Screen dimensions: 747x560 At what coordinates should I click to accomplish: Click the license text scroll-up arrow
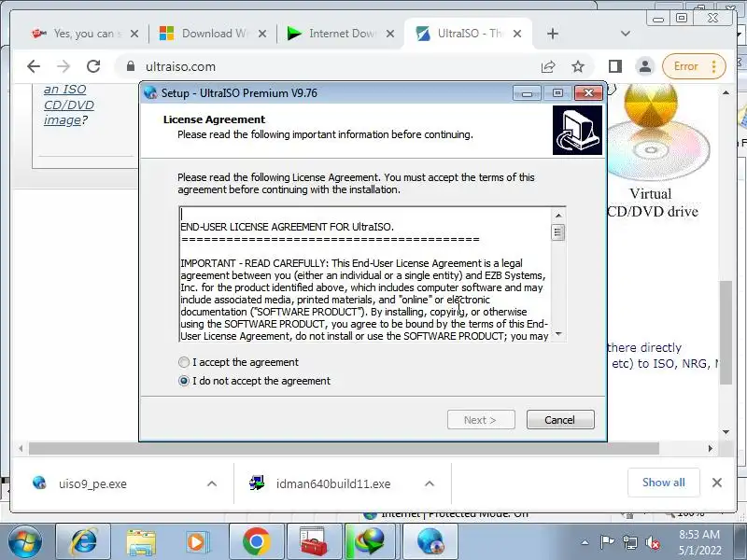point(558,216)
